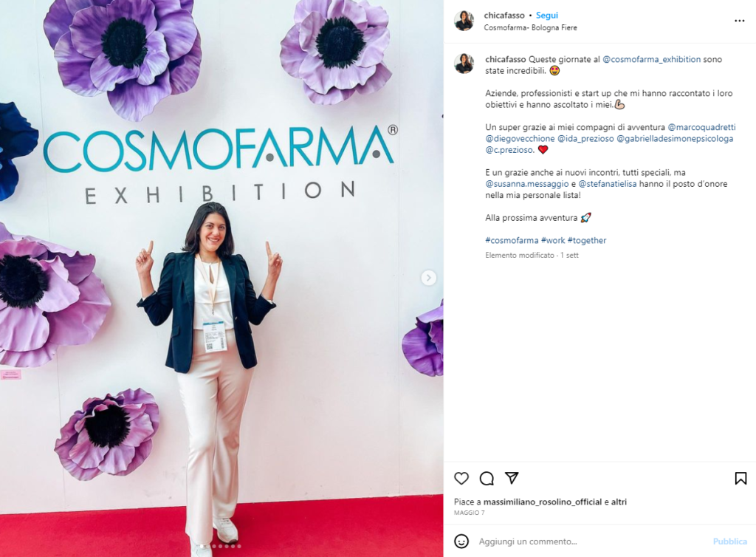Open chicafasso avatar beside the caption
This screenshot has height=557, width=756.
point(464,64)
